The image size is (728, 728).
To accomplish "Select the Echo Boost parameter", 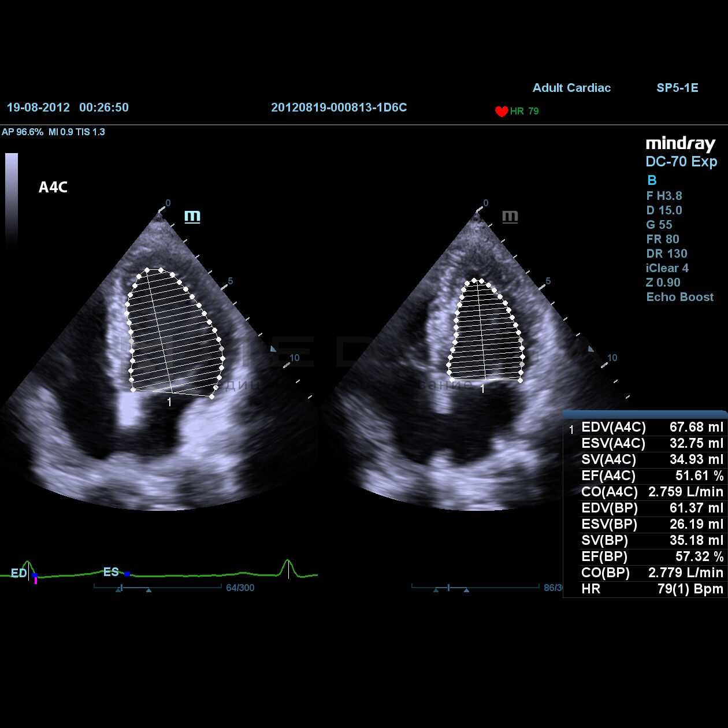I will coord(679,297).
